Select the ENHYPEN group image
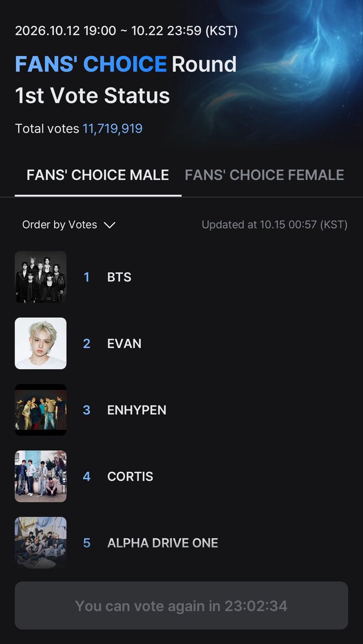Screen dimensions: 363x644 [41, 410]
